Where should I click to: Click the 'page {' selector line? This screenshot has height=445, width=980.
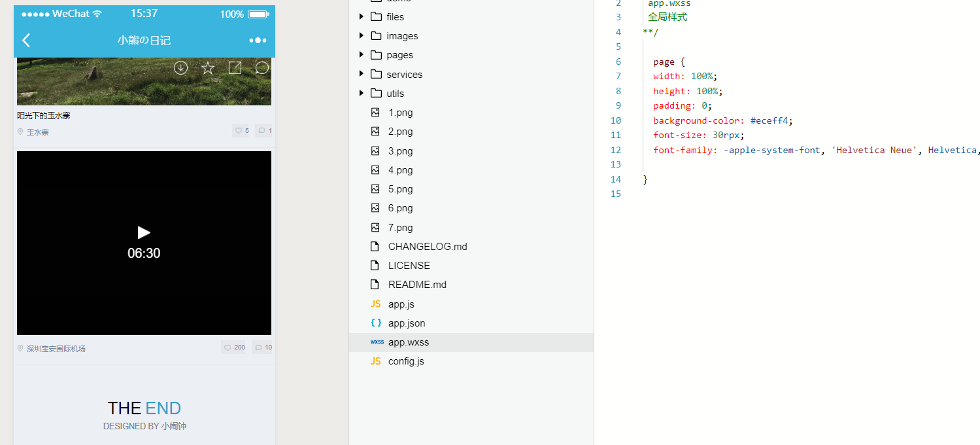669,62
